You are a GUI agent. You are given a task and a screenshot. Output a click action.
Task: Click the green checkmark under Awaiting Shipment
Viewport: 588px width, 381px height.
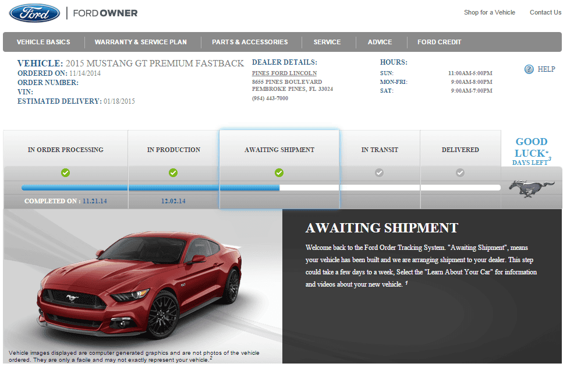click(x=279, y=172)
